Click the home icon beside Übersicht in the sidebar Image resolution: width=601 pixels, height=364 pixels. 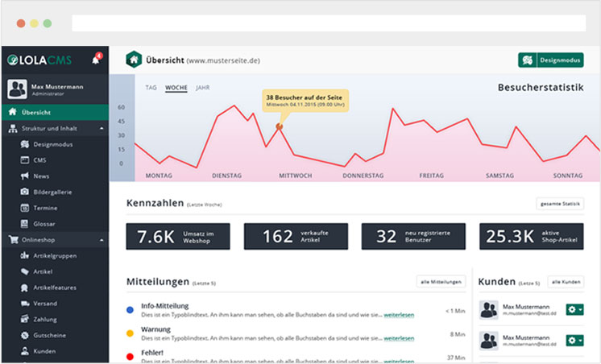pos(13,112)
